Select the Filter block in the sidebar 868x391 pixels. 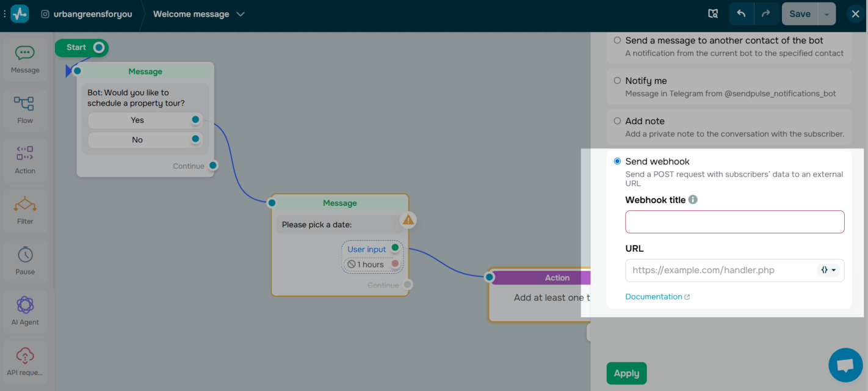[24, 210]
